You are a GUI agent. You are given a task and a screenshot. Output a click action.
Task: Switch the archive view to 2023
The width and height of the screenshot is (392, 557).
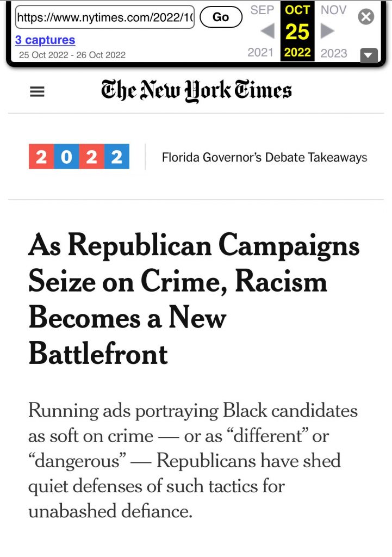(x=333, y=53)
